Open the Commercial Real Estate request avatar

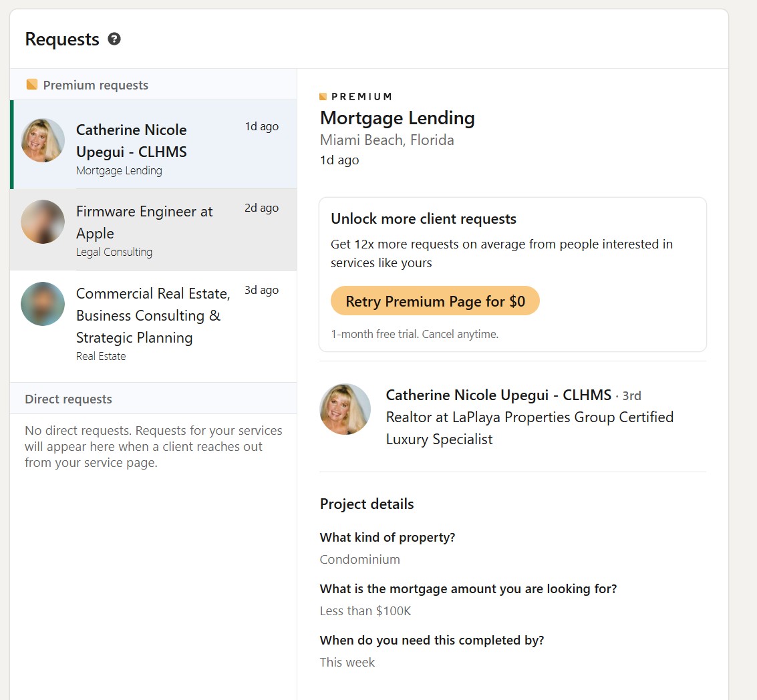(x=43, y=304)
